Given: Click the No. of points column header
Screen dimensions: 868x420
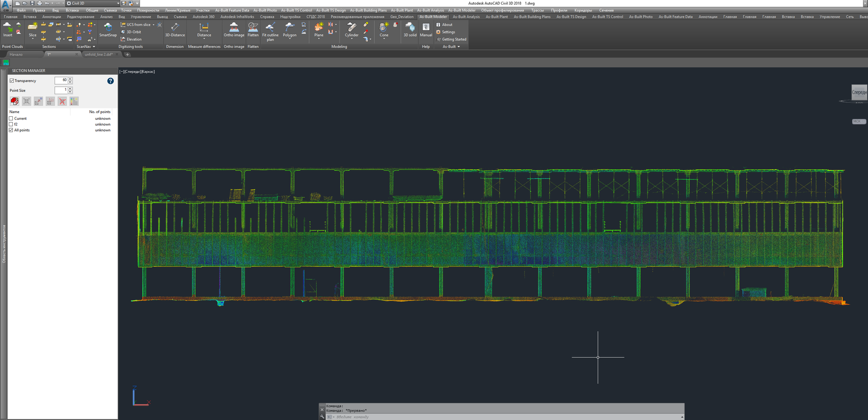Looking at the screenshot, I should click(x=91, y=112).
